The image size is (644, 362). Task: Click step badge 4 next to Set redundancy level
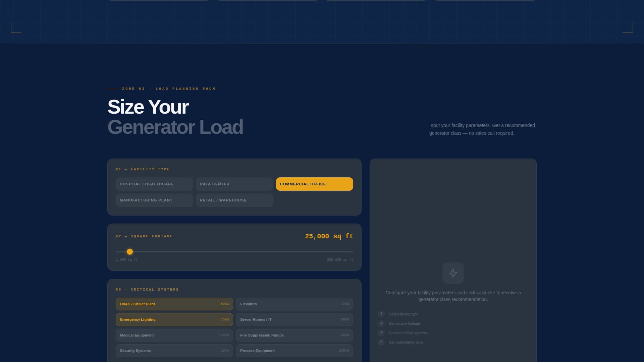381,342
